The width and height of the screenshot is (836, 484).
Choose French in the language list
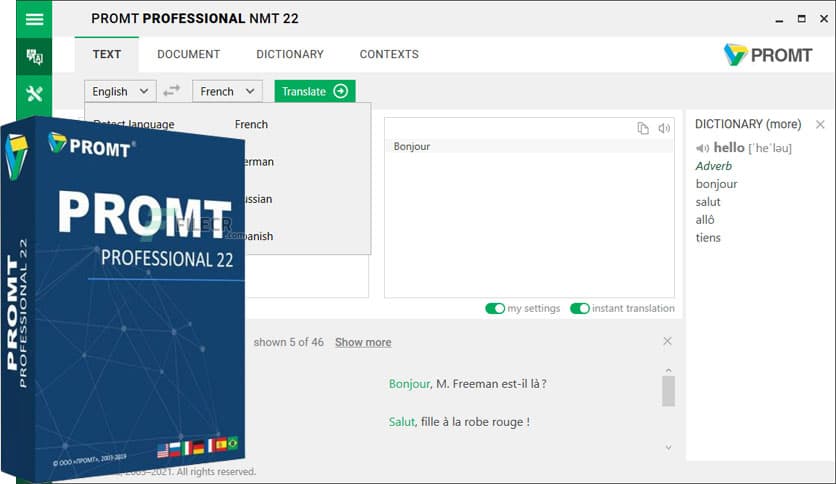coord(251,124)
